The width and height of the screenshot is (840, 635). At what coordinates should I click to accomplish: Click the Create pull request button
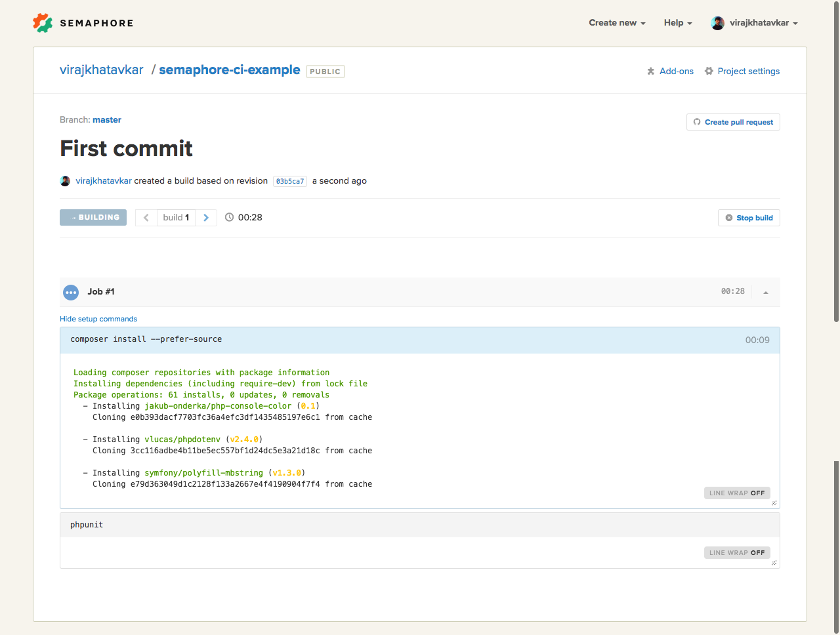[x=733, y=122]
